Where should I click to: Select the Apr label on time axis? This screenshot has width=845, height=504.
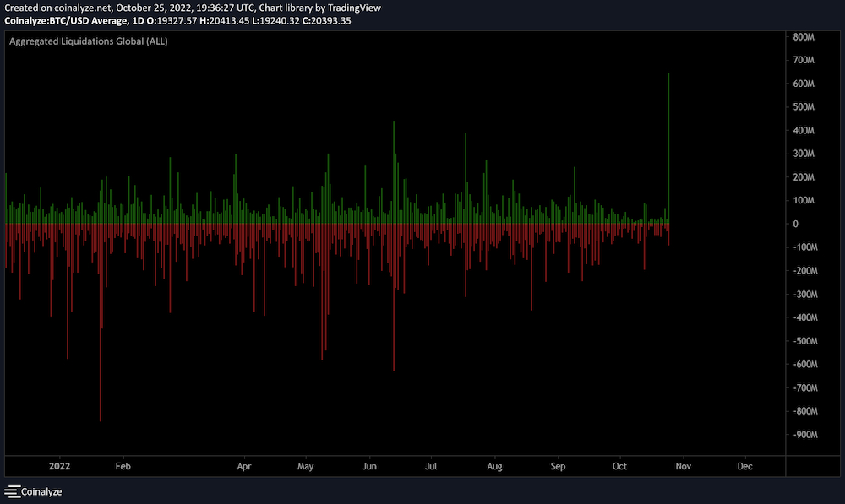245,466
